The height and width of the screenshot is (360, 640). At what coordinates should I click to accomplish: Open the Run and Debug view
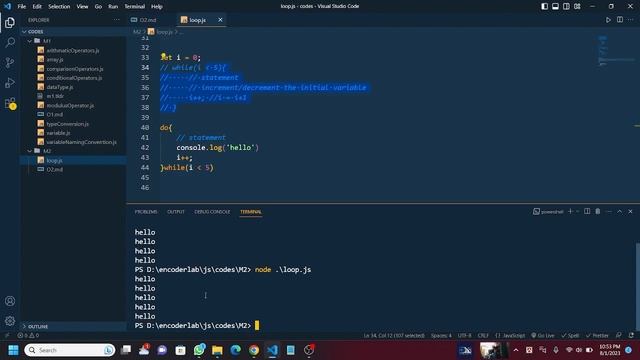10,82
